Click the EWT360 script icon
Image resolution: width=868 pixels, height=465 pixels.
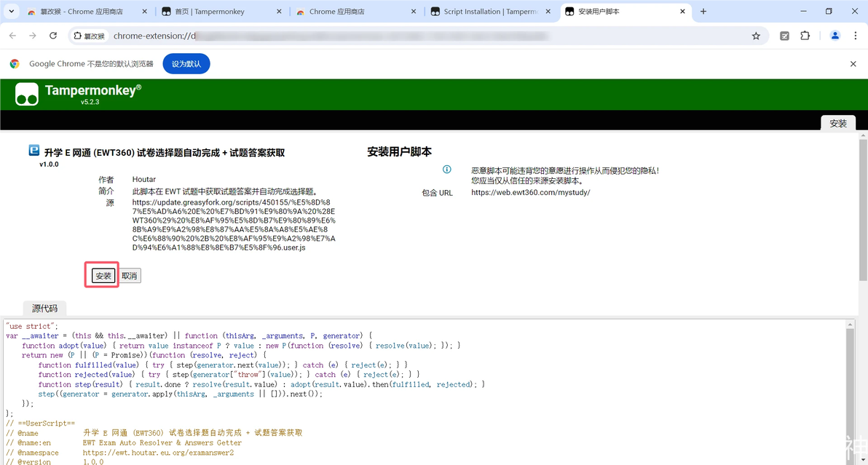click(x=33, y=151)
